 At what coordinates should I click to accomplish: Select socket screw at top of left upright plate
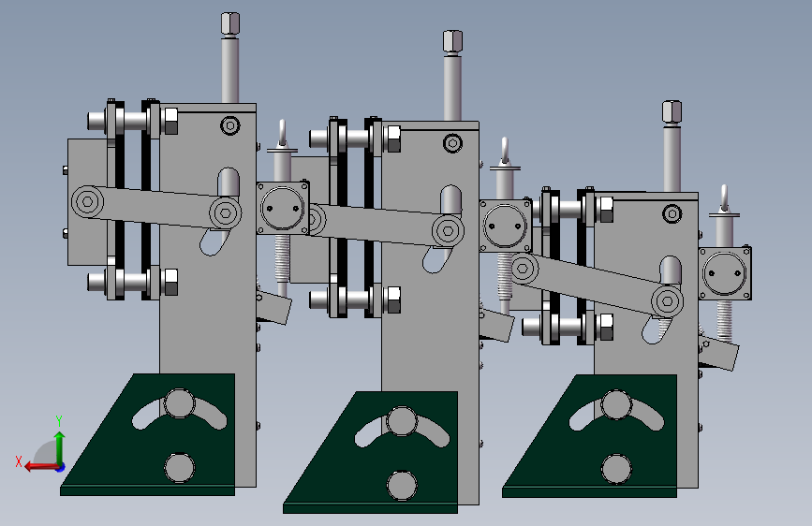(230, 125)
